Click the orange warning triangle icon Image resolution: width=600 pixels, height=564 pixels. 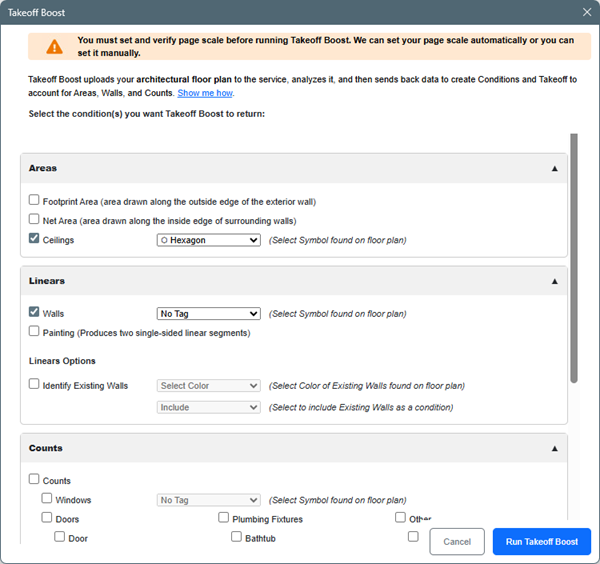click(x=54, y=47)
